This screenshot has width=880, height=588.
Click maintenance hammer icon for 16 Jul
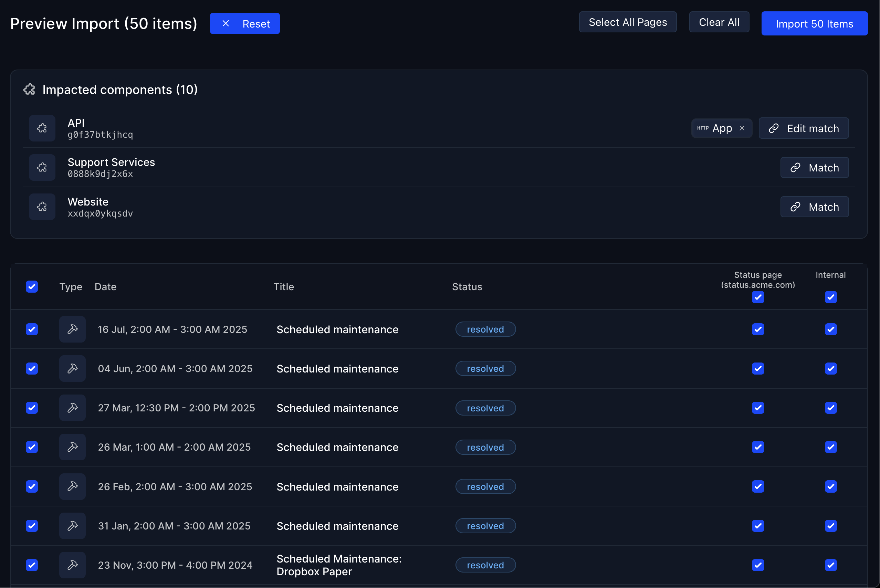pos(72,329)
